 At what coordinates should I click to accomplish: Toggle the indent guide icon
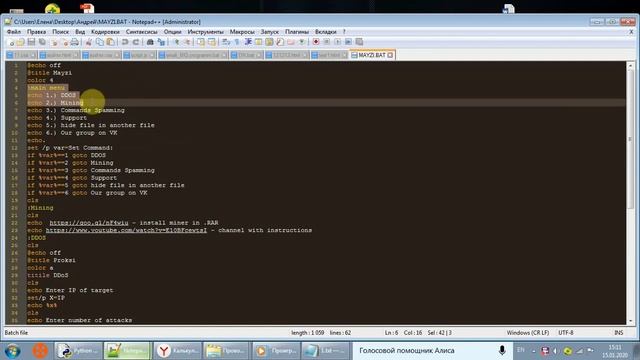click(248, 42)
